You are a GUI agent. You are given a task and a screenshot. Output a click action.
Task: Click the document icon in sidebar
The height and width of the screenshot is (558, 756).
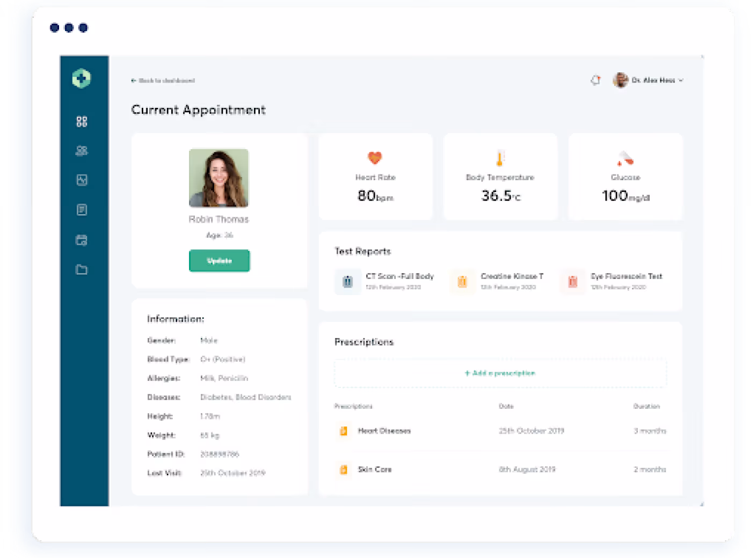[82, 209]
